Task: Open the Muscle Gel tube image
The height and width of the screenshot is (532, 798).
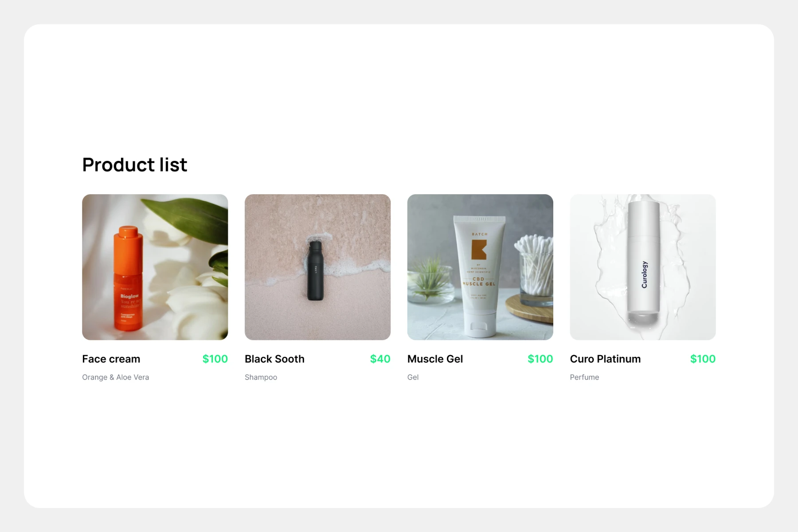Action: tap(480, 267)
